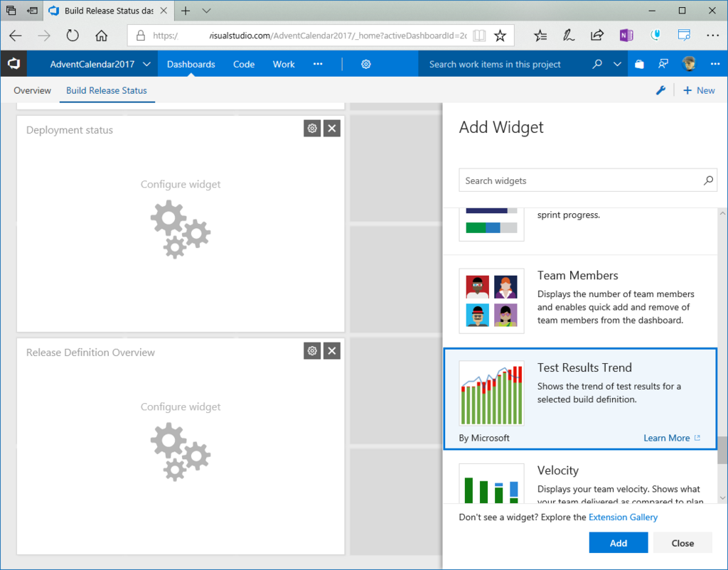Image resolution: width=728 pixels, height=570 pixels.
Task: Create a New dashboard
Action: [699, 90]
